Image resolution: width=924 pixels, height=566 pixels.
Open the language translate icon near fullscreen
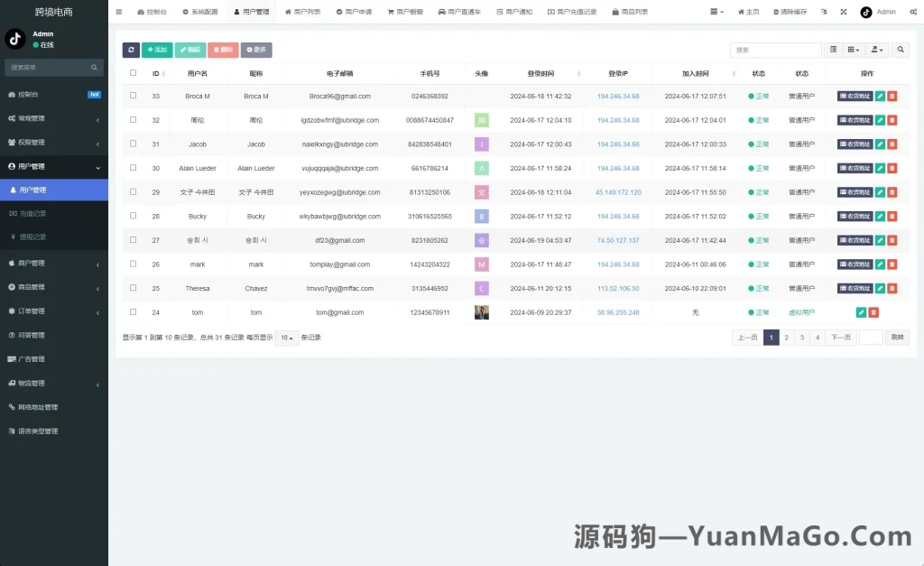[x=824, y=12]
